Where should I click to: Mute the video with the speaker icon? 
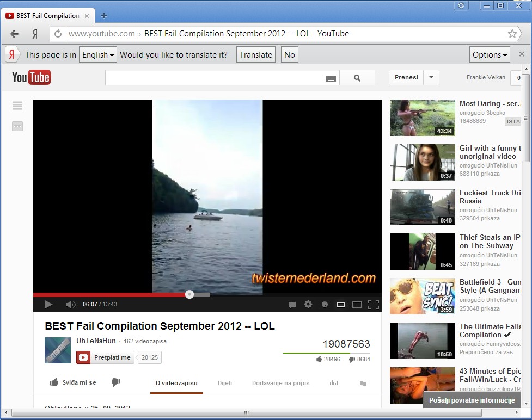(x=70, y=305)
